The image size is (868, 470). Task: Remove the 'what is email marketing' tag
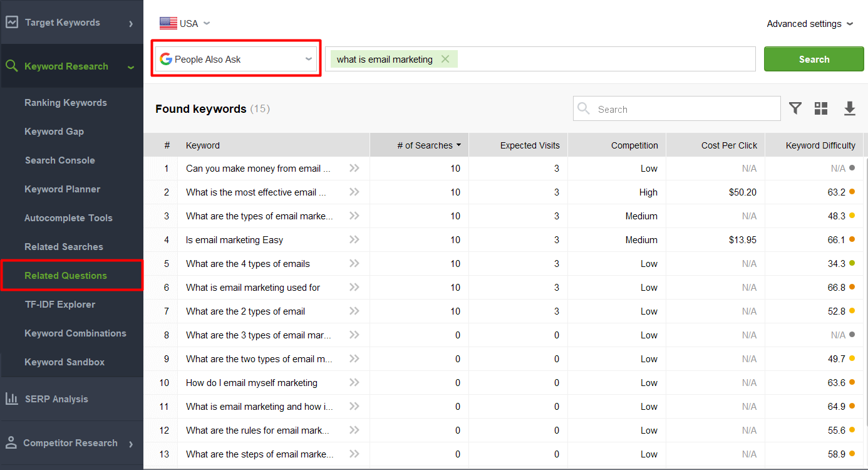(x=445, y=60)
